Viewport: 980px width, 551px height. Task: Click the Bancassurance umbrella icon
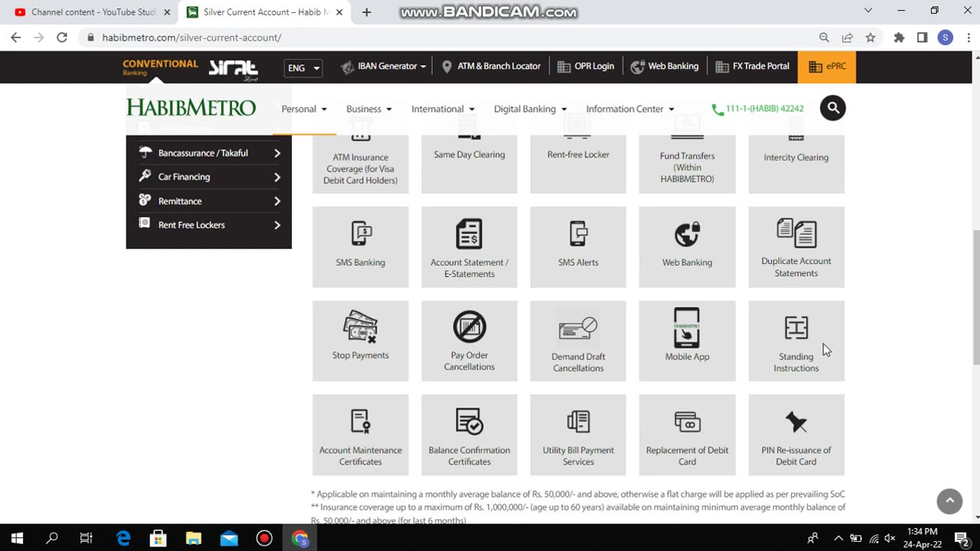tap(145, 152)
